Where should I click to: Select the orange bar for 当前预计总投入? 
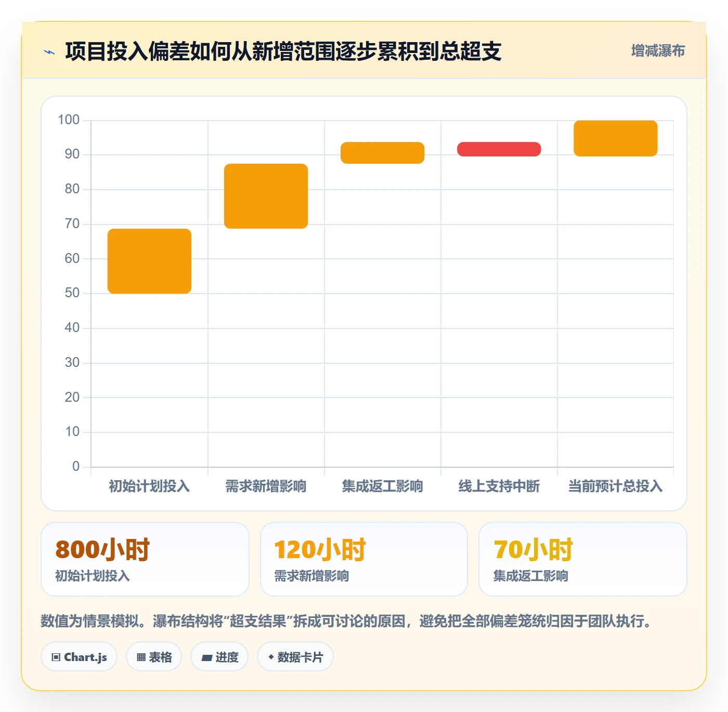[x=615, y=138]
